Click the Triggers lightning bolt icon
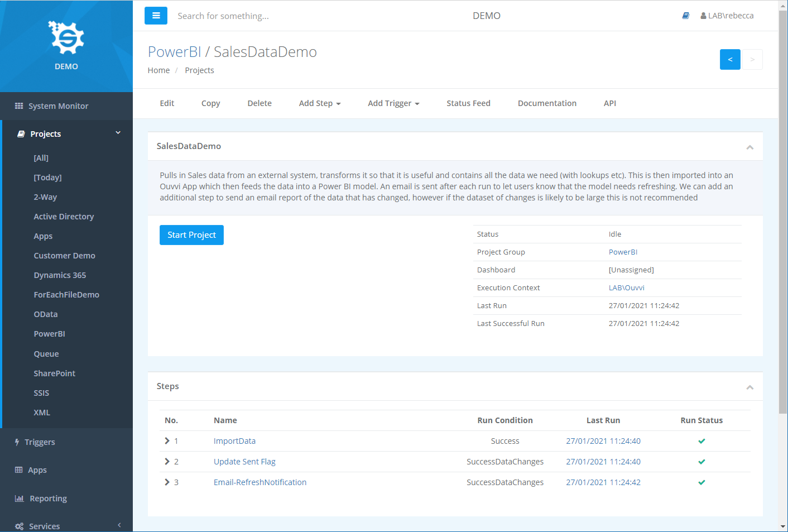Image resolution: width=788 pixels, height=532 pixels. [x=17, y=442]
